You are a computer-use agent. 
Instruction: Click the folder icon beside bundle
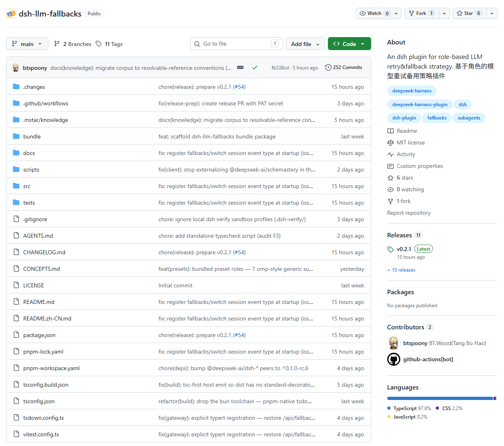(x=16, y=136)
